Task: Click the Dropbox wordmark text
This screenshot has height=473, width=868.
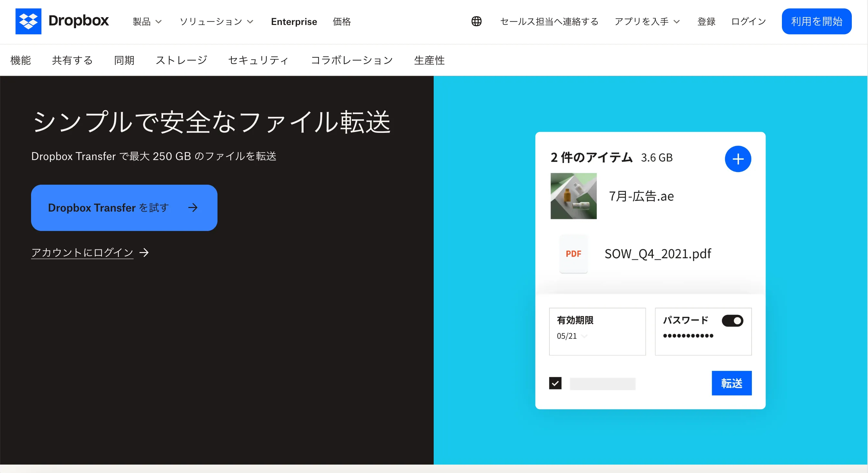Action: coord(79,21)
